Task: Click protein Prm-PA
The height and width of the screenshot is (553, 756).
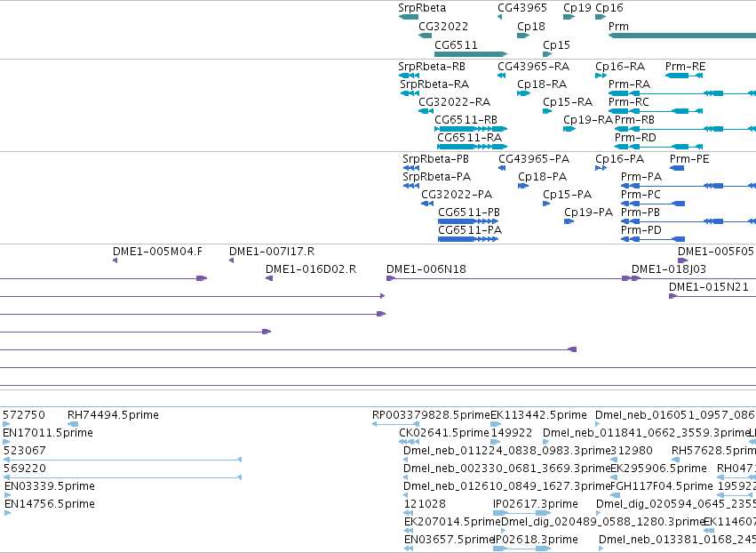Action: coord(688,186)
